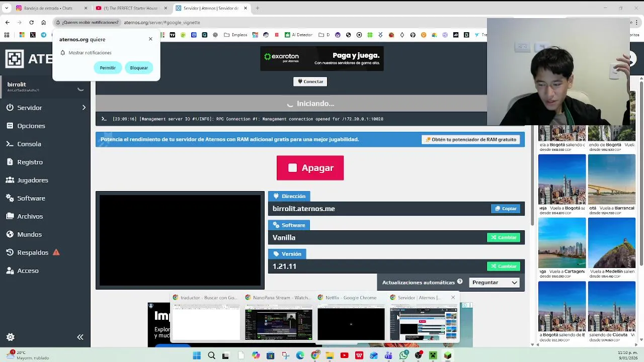Open Microsoft Store from the taskbar
The height and width of the screenshot is (362, 644).
[x=270, y=355]
